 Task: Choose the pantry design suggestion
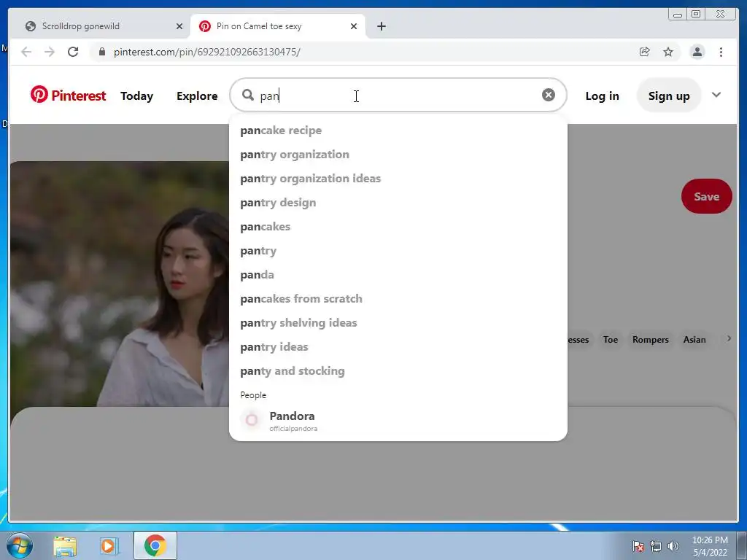tap(398, 203)
